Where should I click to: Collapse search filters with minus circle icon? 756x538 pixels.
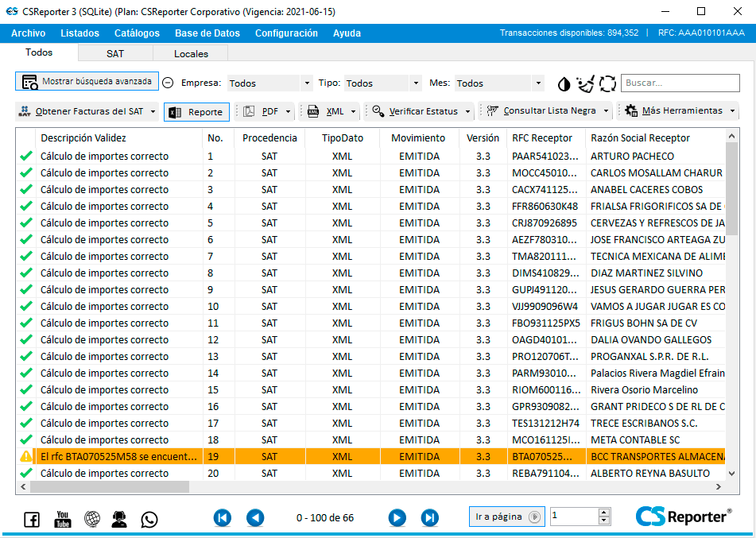pos(168,83)
